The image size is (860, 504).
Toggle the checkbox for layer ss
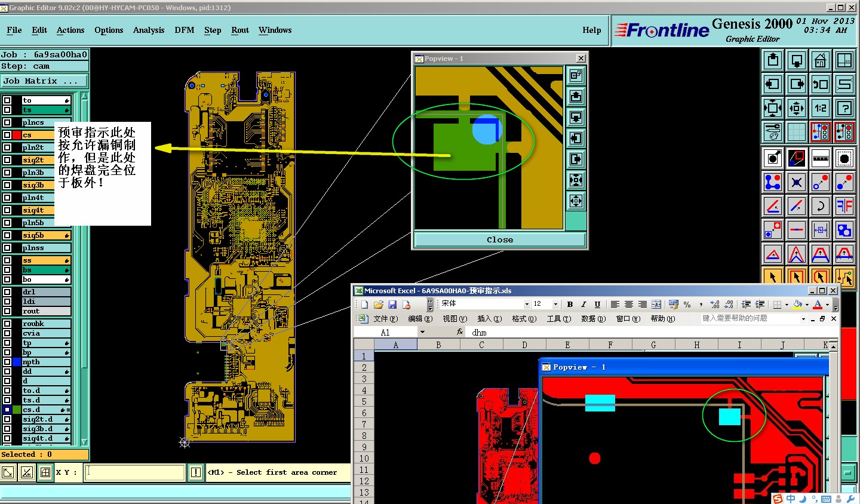tap(7, 260)
